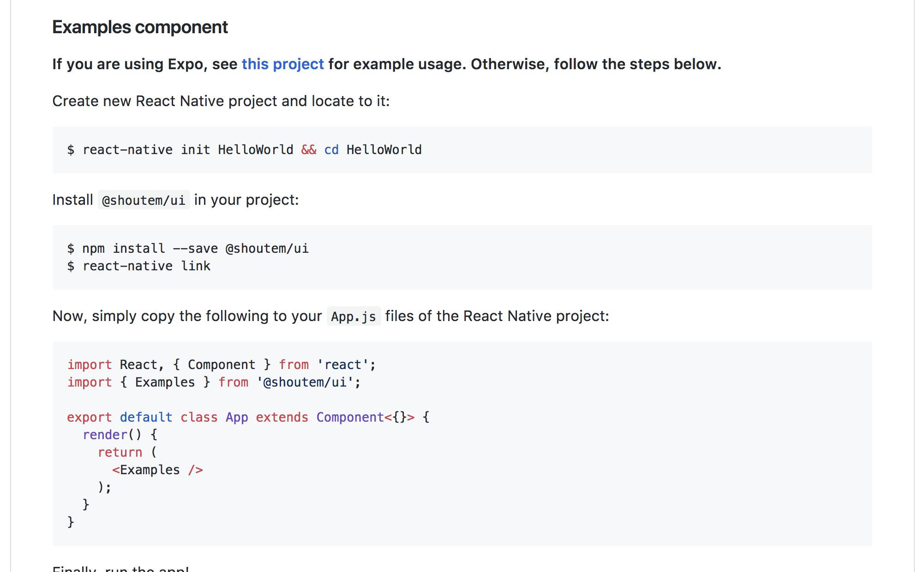Click 'Component<{}>' type in class declaration

point(365,417)
